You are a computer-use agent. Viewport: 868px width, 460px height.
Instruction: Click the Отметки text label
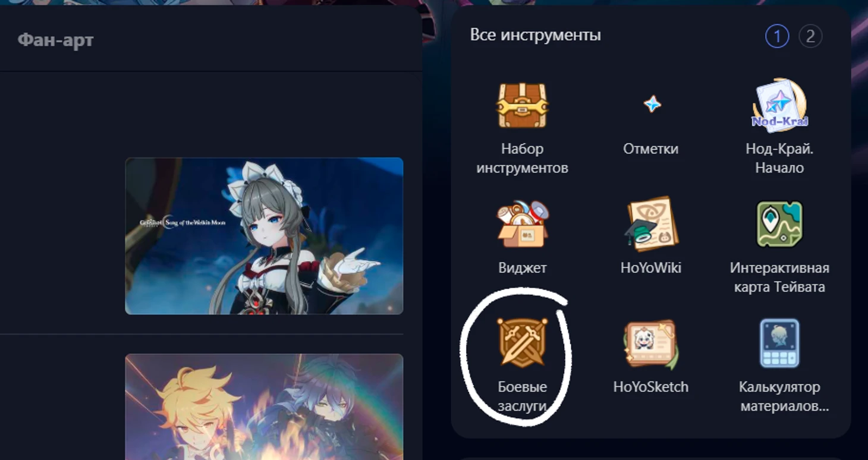point(650,149)
